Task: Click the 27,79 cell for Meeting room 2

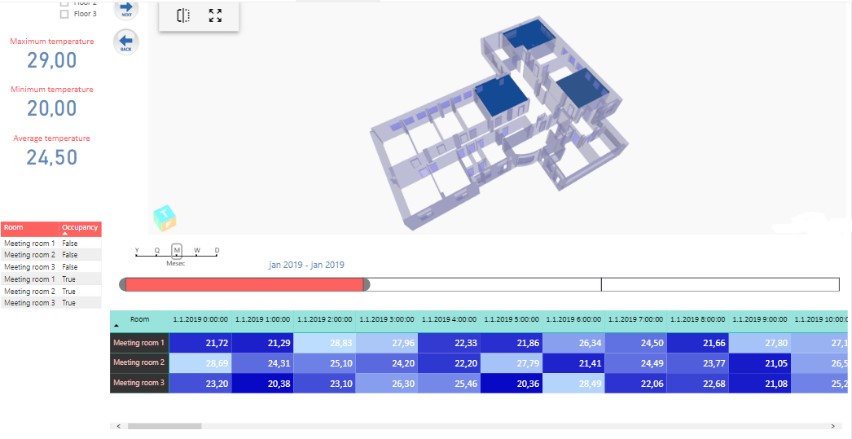Action: click(x=511, y=363)
